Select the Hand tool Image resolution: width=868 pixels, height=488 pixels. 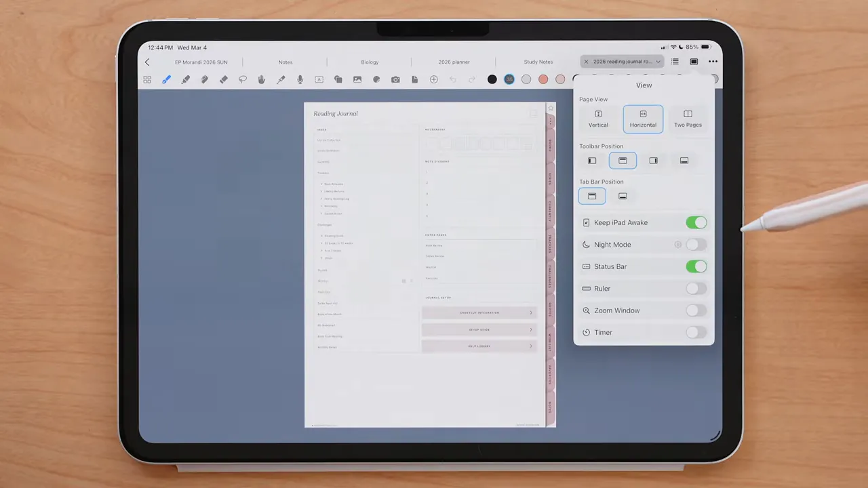click(261, 79)
